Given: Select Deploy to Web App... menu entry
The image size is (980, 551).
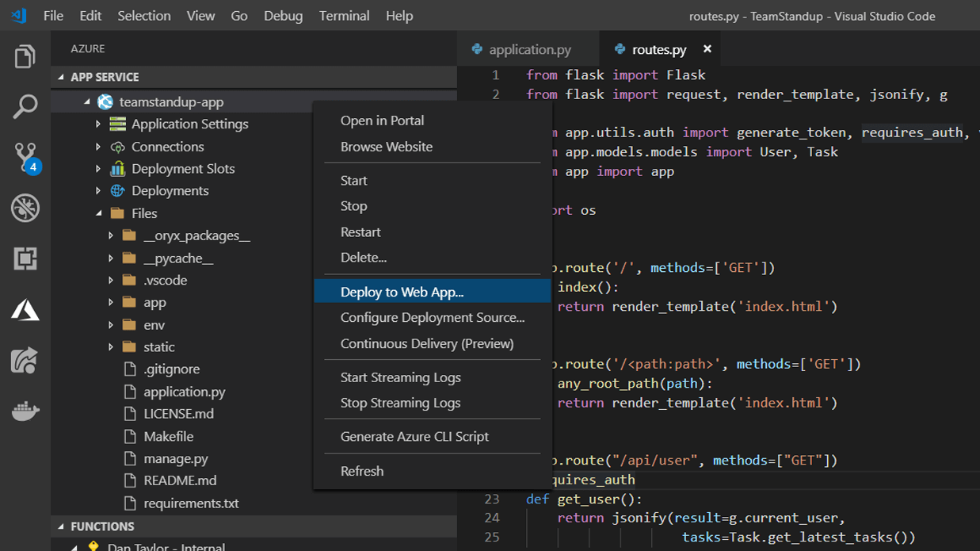Looking at the screenshot, I should [402, 292].
